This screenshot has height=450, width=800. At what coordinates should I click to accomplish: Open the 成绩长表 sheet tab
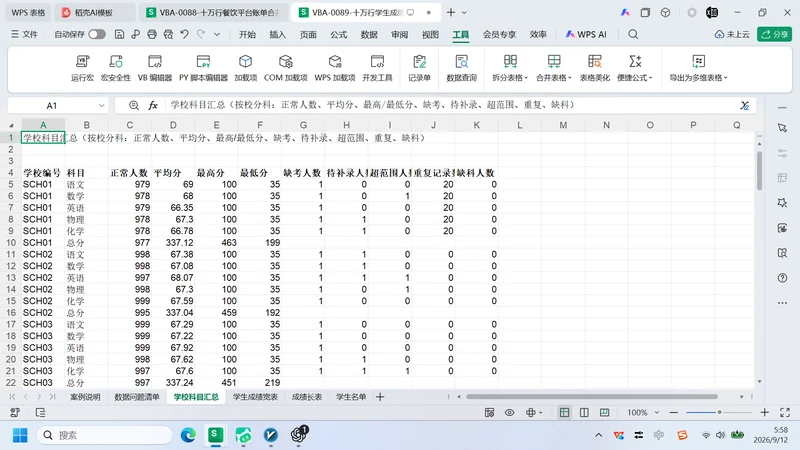(307, 397)
